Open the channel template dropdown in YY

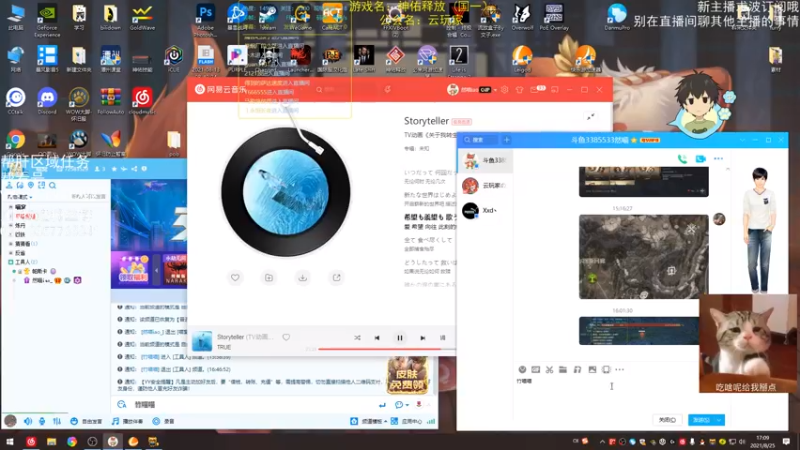pyautogui.click(x=368, y=421)
